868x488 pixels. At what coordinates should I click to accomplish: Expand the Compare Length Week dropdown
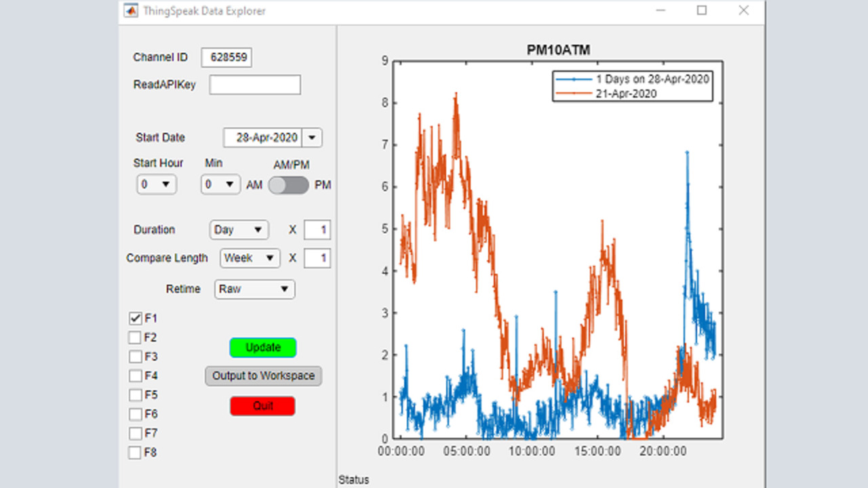pos(250,258)
